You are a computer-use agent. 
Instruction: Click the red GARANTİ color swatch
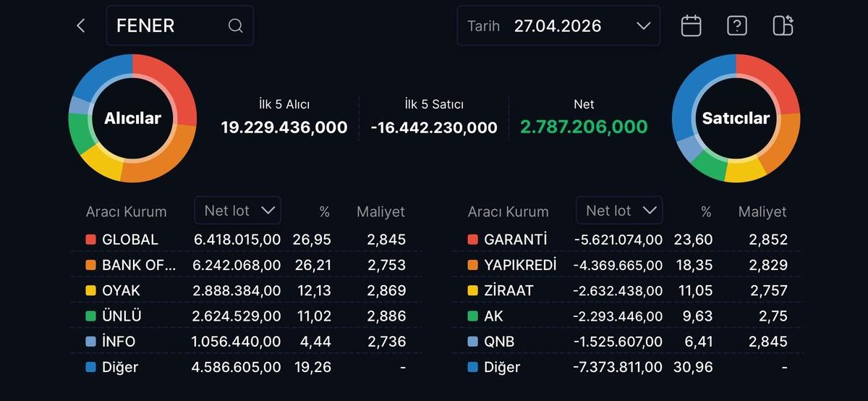[x=472, y=240]
